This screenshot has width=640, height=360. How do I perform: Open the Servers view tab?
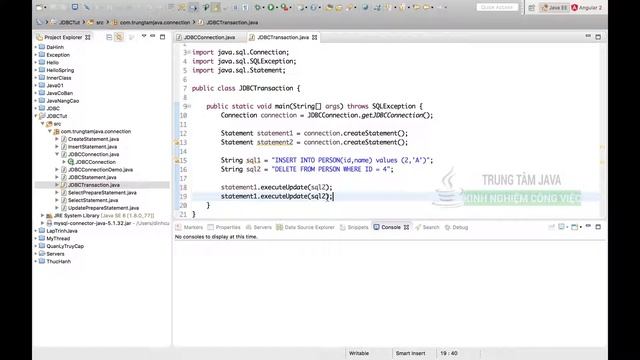pos(258,227)
